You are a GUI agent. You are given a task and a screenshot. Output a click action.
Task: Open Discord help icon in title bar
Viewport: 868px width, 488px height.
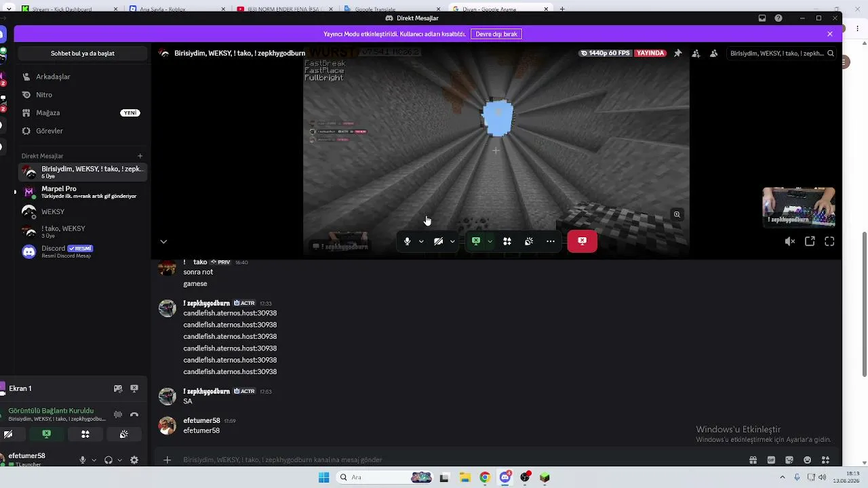[x=778, y=18]
